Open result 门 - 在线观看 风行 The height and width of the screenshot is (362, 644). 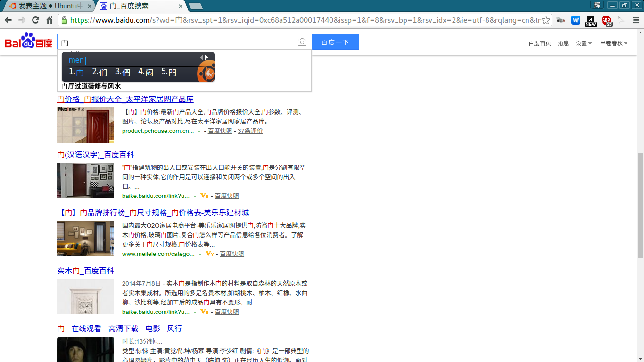(x=119, y=329)
